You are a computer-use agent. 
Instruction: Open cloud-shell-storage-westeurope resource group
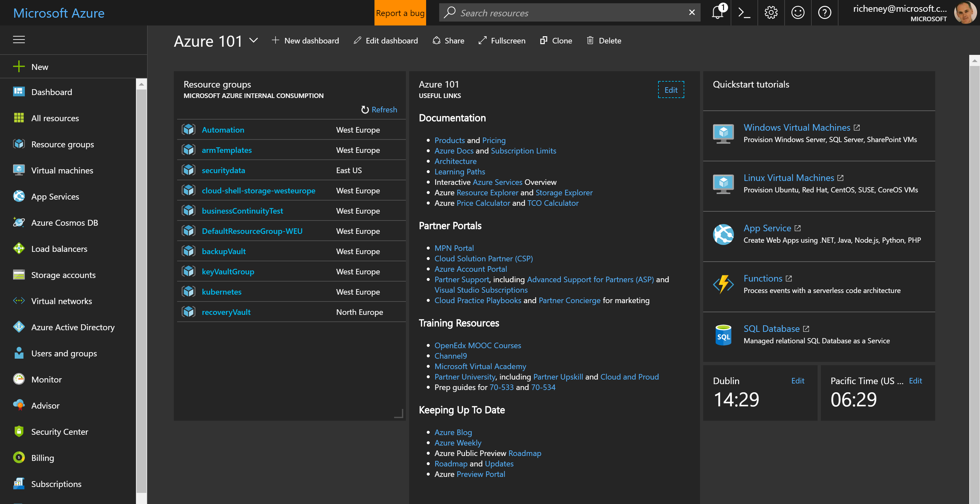258,190
